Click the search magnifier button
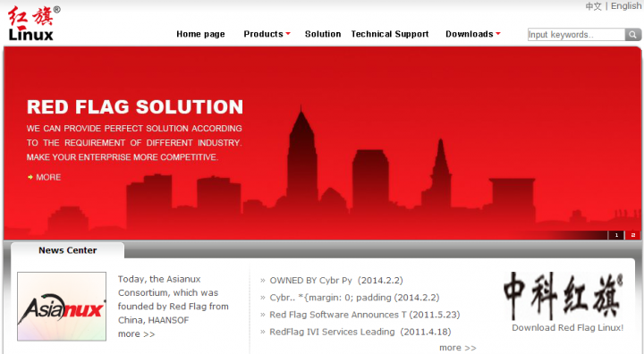Screen dimensions: 644x354 click(633, 35)
